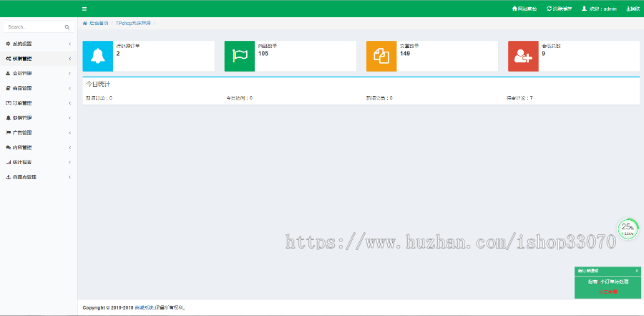Click the Search input field in the sidebar

click(39, 27)
